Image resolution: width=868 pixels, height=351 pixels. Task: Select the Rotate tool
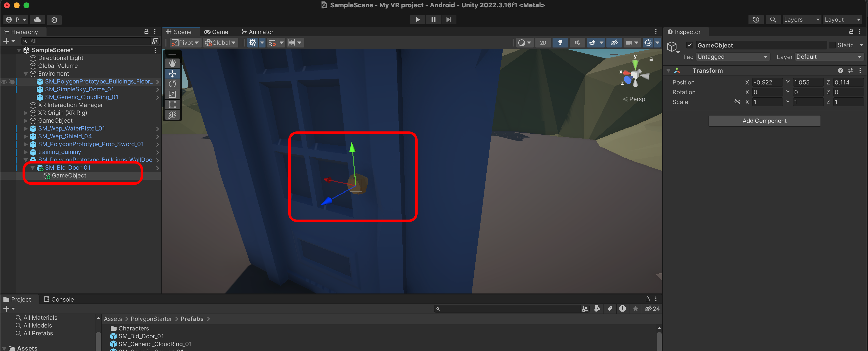(172, 84)
